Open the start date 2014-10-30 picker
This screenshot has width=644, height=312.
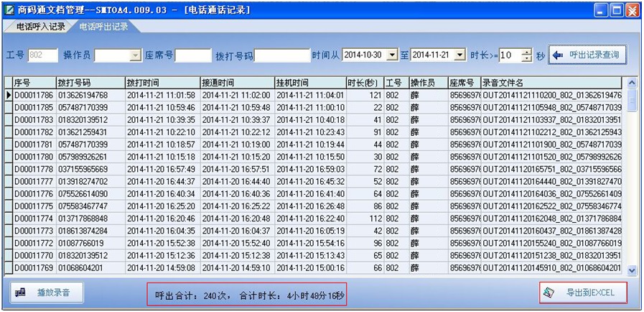[x=391, y=55]
